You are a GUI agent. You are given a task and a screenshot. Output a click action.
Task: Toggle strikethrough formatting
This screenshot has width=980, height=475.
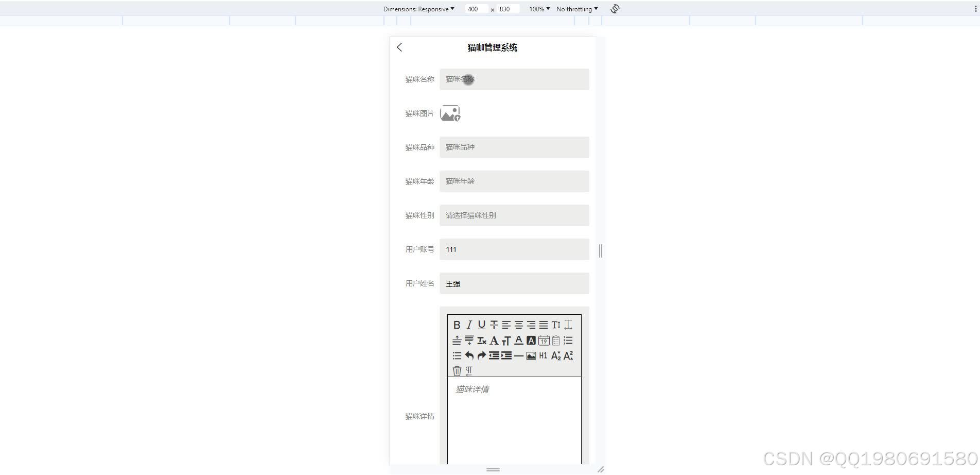[493, 325]
